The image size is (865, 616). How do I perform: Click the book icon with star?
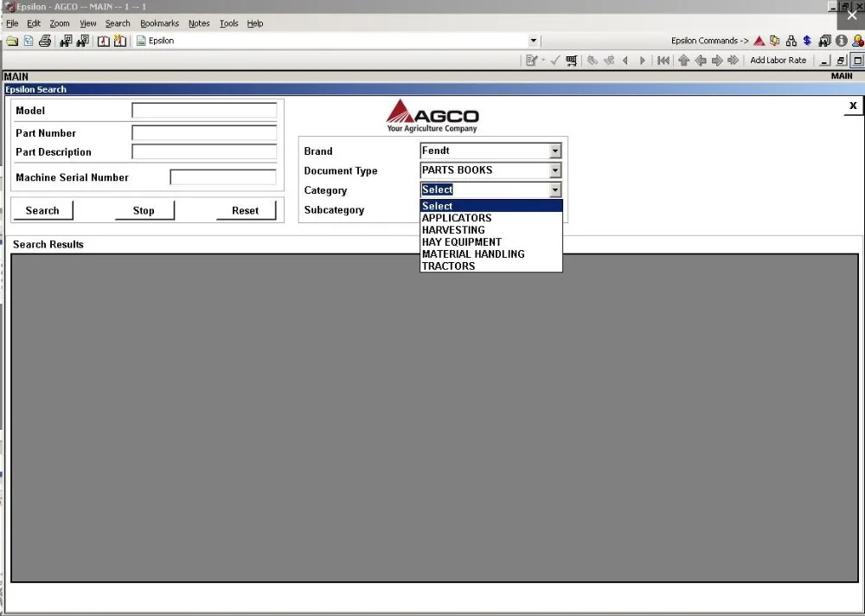(119, 41)
